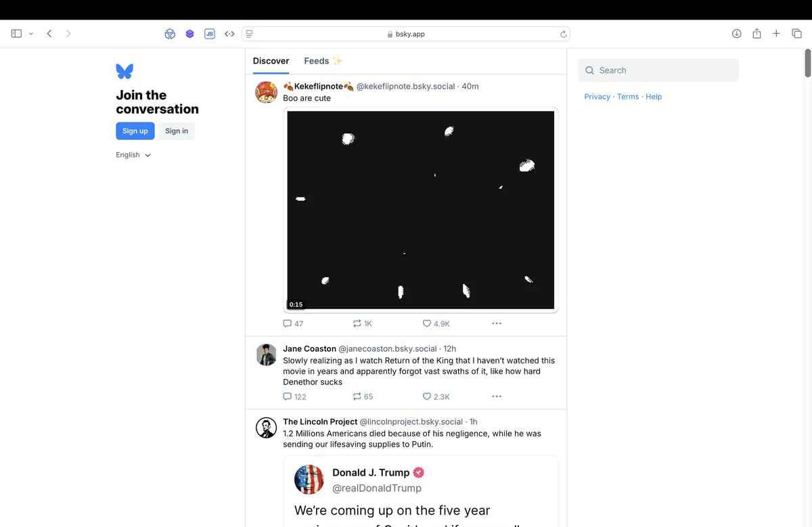Screen dimensions: 812x527
Task: Click the Search input field
Action: [658, 70]
